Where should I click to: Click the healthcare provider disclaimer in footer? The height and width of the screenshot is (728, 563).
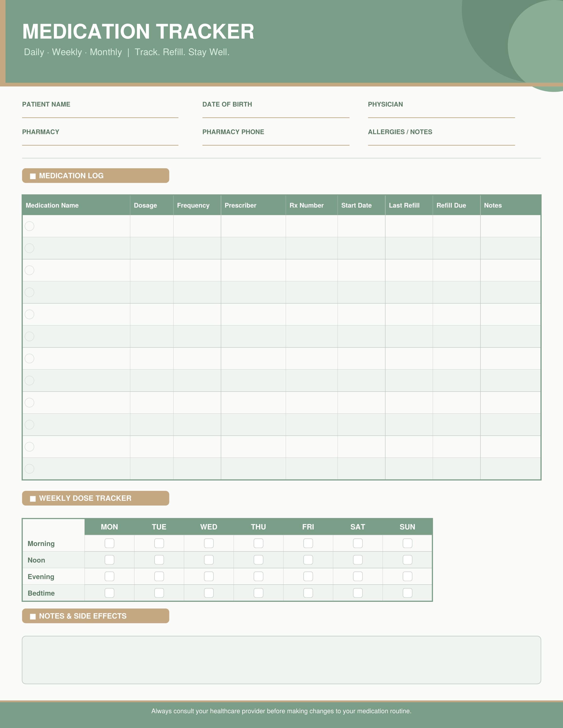[x=281, y=711]
